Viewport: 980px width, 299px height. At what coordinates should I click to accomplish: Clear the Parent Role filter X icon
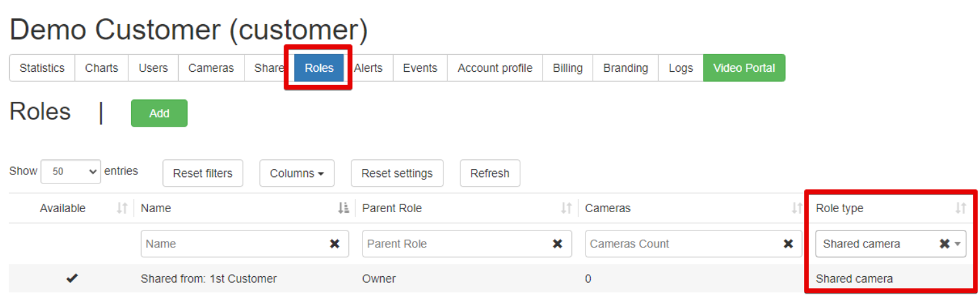(557, 244)
